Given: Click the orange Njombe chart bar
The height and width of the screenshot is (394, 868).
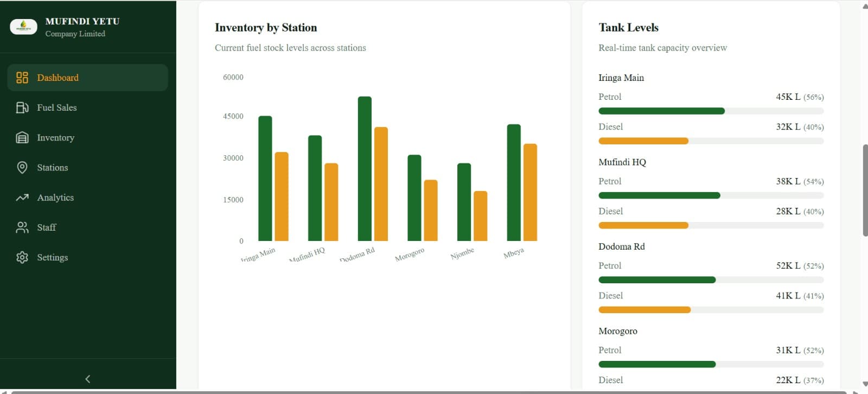Looking at the screenshot, I should point(480,215).
